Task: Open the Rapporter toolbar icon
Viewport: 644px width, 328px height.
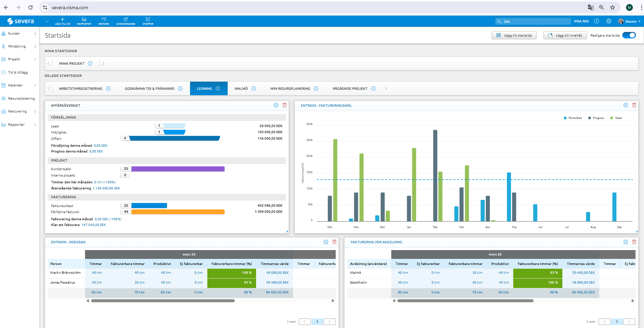Action: coord(84,19)
